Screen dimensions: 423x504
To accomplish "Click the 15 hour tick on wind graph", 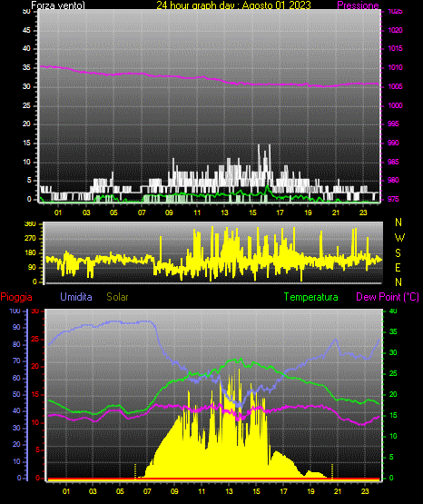I will click(x=252, y=212).
